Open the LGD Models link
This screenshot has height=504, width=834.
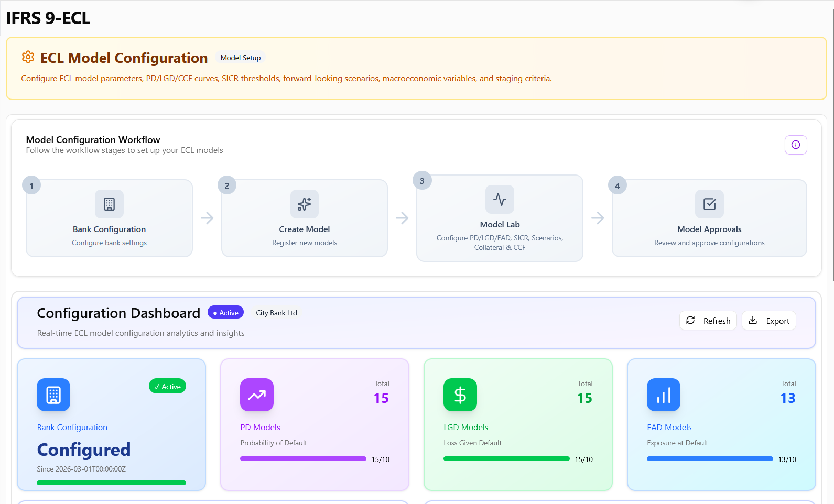(465, 427)
